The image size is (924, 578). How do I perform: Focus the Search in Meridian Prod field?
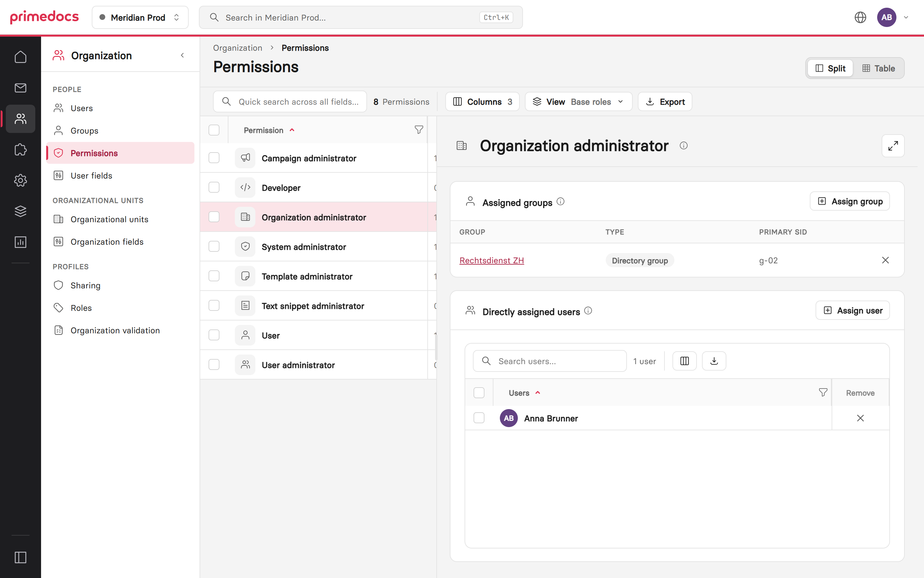click(x=360, y=17)
